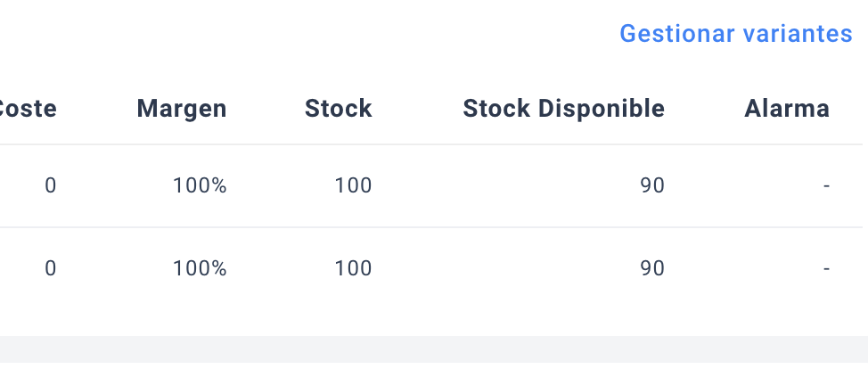
Task: Click the first row's Alarma dash
Action: point(827,185)
